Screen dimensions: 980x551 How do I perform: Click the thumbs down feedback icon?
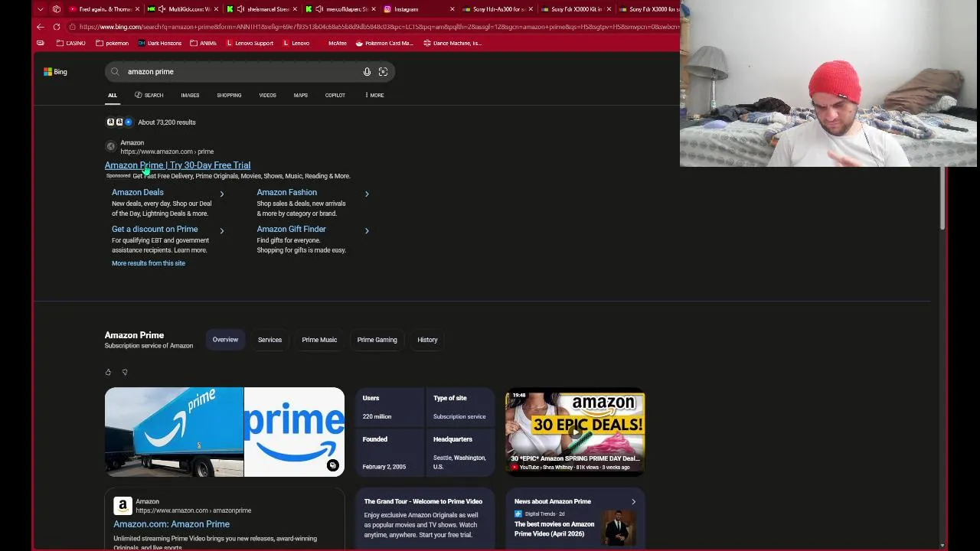point(125,372)
